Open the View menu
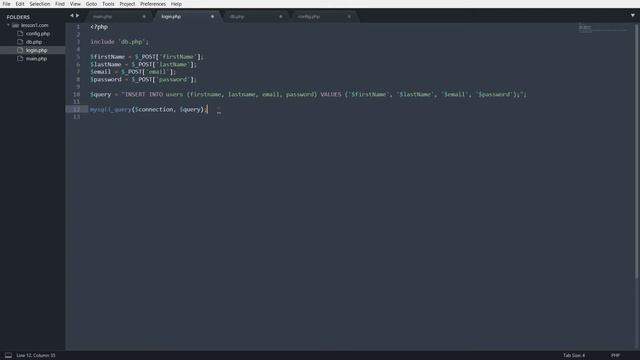The image size is (640, 360). coord(75,4)
